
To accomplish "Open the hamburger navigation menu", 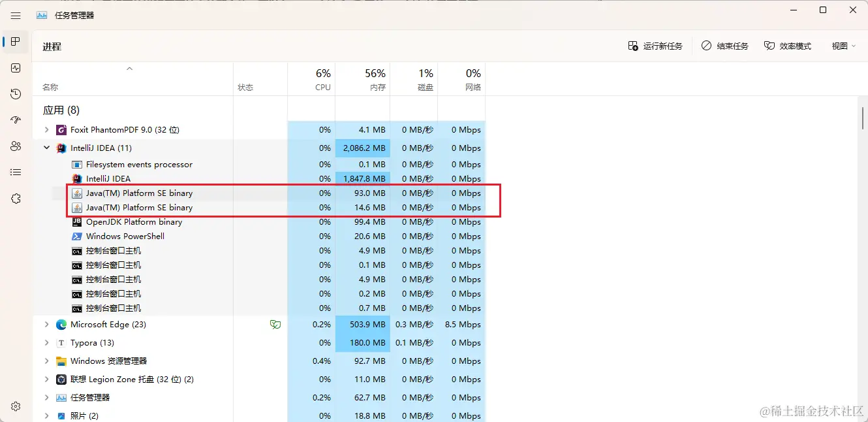I will (16, 16).
